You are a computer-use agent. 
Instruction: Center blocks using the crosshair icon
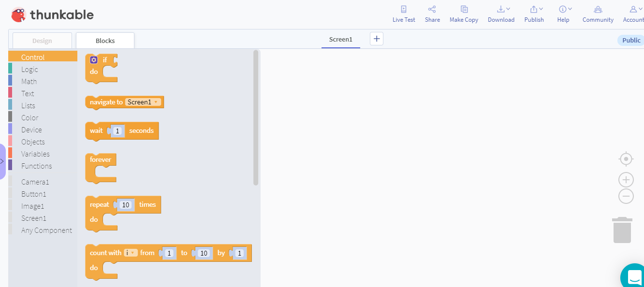[626, 158]
